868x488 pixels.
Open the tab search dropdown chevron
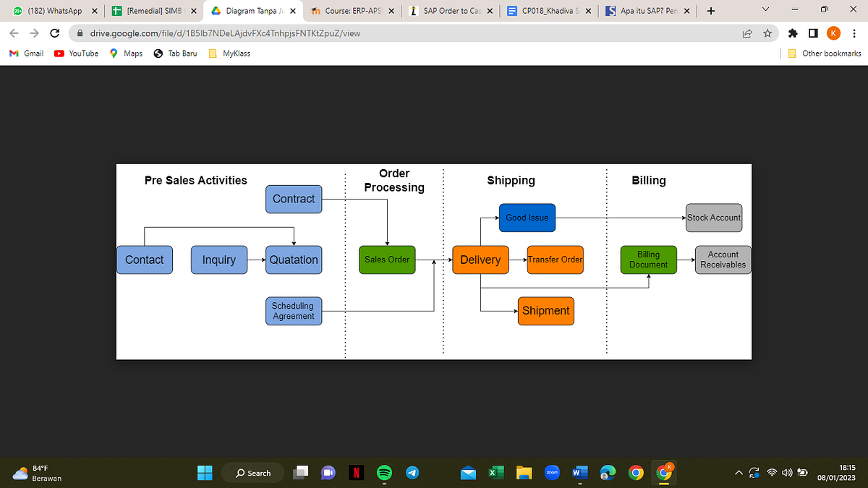(765, 9)
